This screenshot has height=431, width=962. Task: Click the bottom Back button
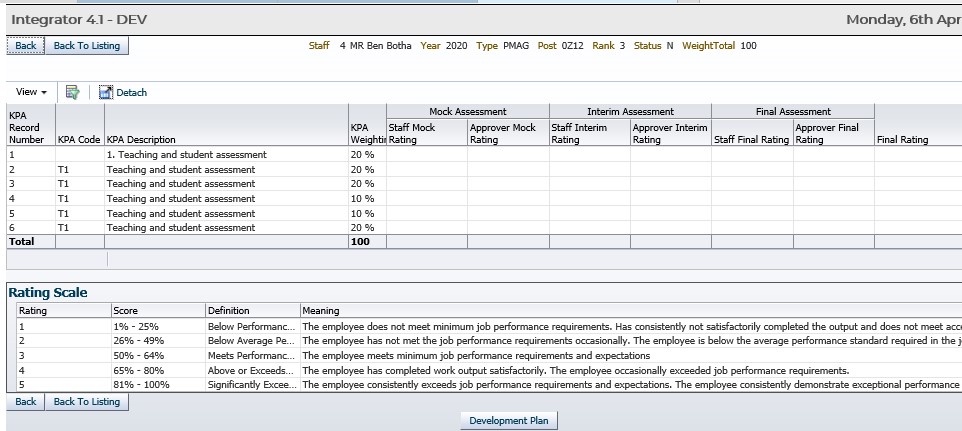(x=25, y=402)
